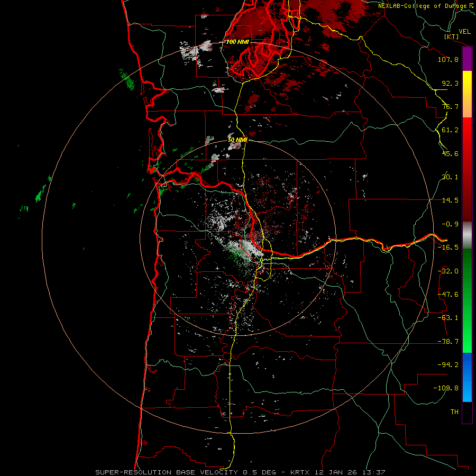Image resolution: width=476 pixels, height=476 pixels.
Task: Click the 100 NMI range ring label
Action: click(237, 42)
